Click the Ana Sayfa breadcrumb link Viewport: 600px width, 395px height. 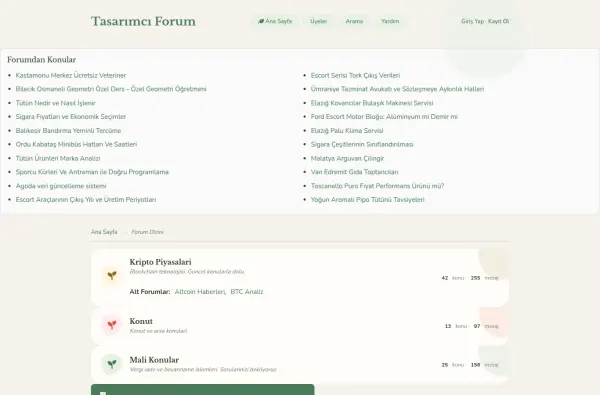click(x=104, y=232)
